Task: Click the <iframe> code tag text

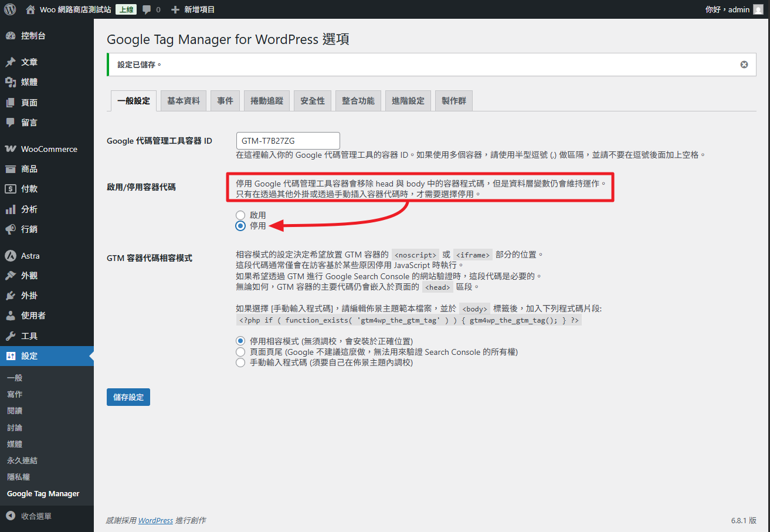Action: point(472,255)
